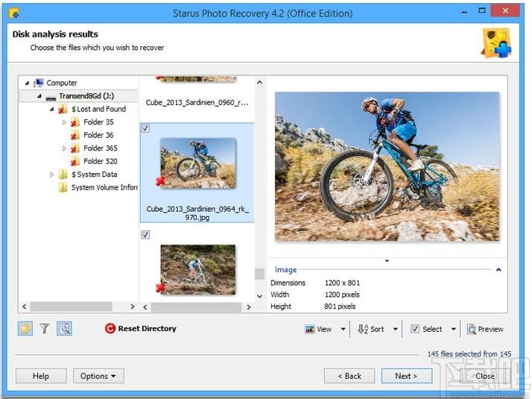Image resolution: width=532 pixels, height=399 pixels.
Task: Click the Sort A-Z icon
Action: 362,329
